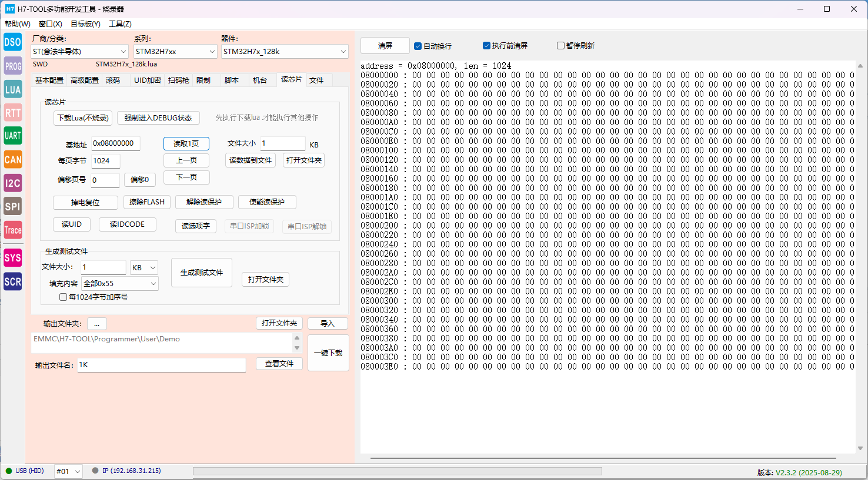This screenshot has height=480, width=868.
Task: Enable 暂停刷新 pause refresh checkbox
Action: (x=576, y=45)
